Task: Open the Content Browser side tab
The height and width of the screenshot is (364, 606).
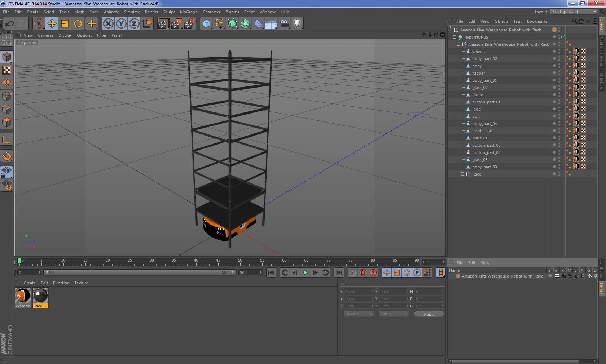Action: pos(602,52)
